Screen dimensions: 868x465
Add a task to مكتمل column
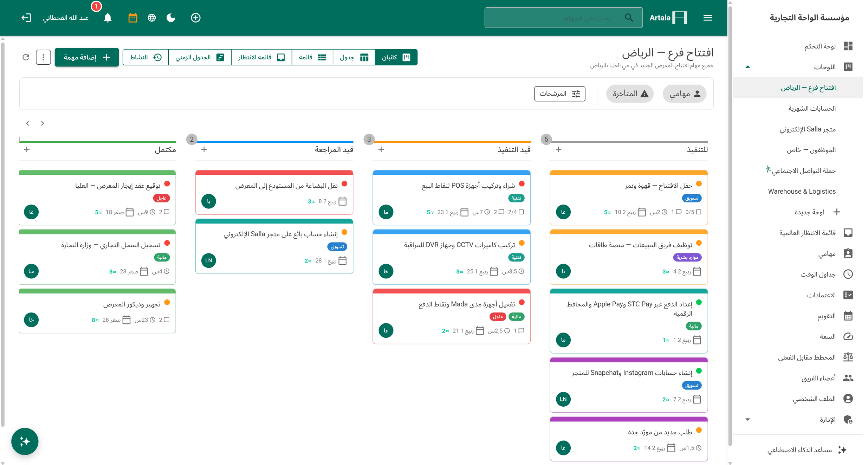point(27,150)
